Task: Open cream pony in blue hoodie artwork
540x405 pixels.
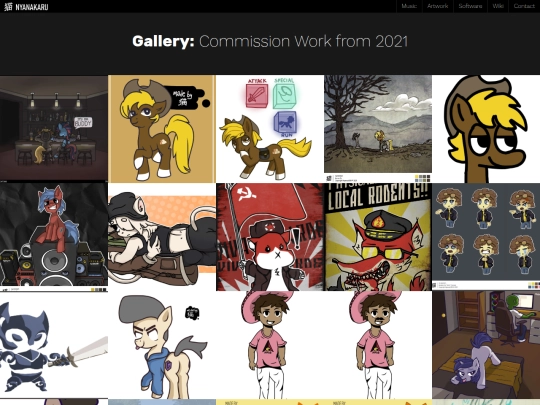Action: pos(162,345)
